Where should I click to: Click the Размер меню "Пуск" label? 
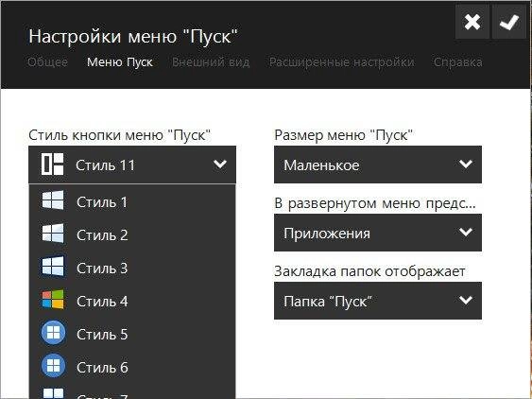click(344, 135)
